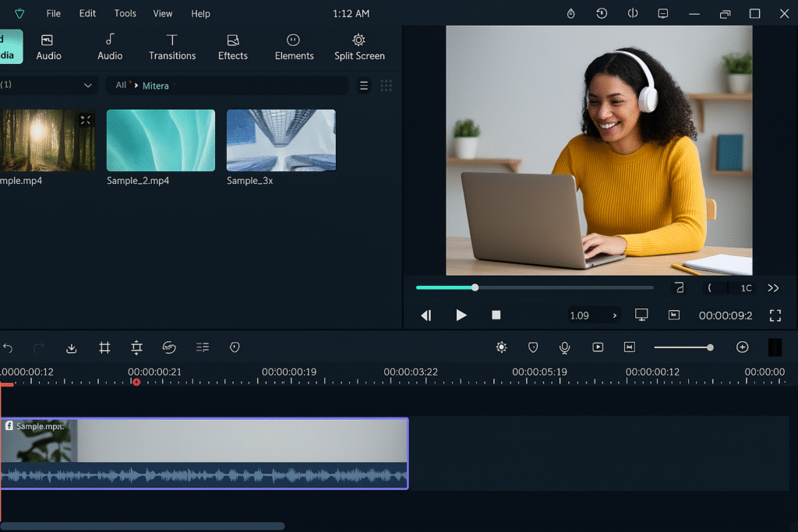This screenshot has height=532, width=798.
Task: Redo the last action
Action: (39, 348)
